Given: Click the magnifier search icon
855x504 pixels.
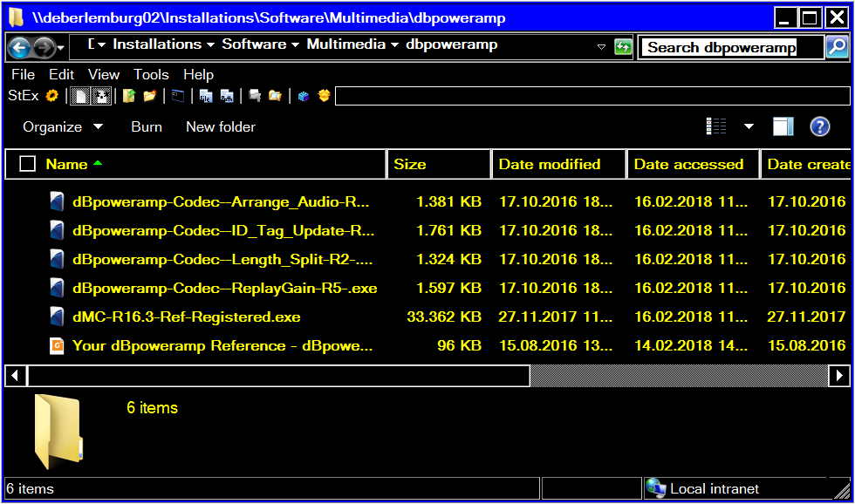Looking at the screenshot, I should tap(836, 47).
